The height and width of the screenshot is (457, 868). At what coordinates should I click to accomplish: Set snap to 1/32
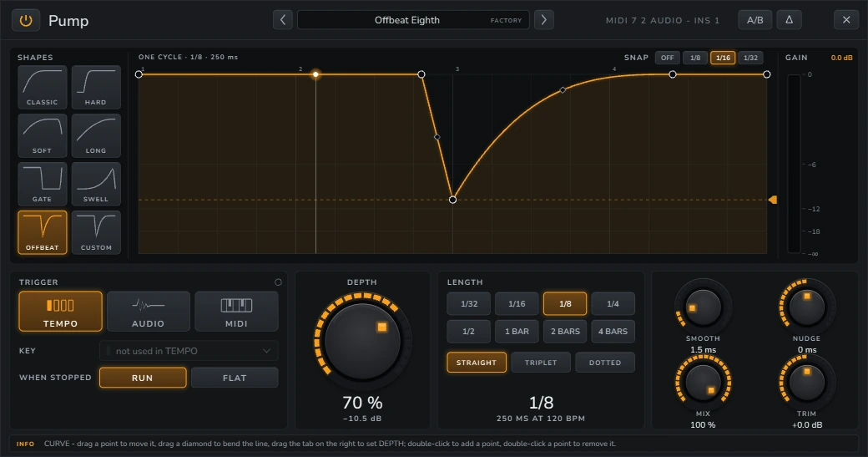pyautogui.click(x=750, y=58)
